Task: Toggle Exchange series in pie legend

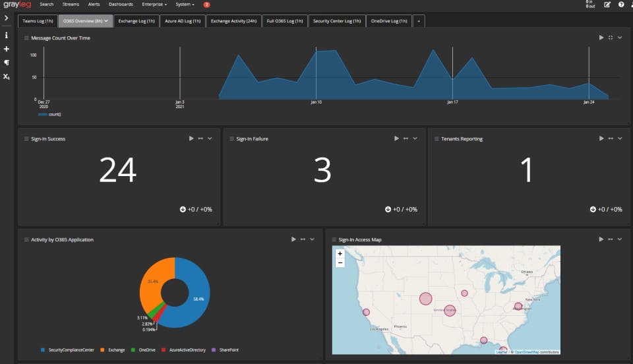Action: click(x=113, y=350)
